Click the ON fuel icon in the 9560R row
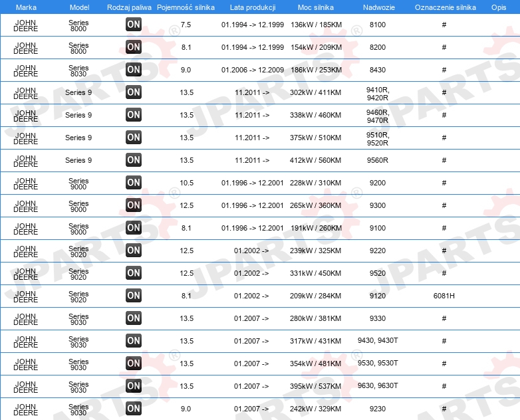Screen dimensions: 520x420 point(134,159)
